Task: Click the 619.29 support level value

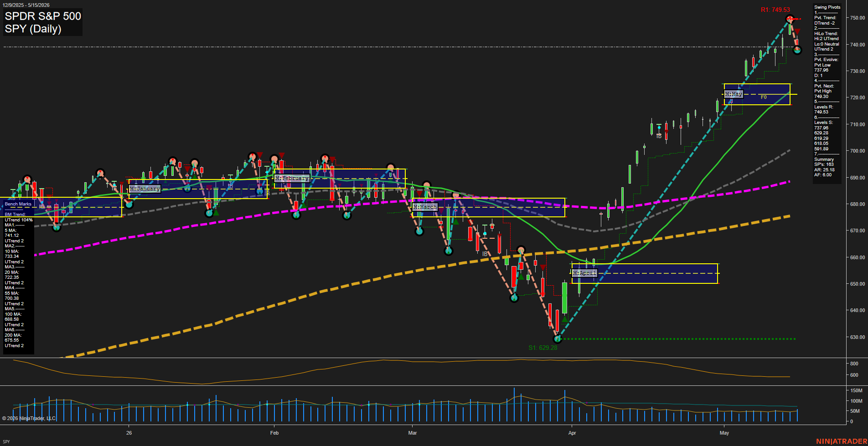Action: click(x=821, y=138)
